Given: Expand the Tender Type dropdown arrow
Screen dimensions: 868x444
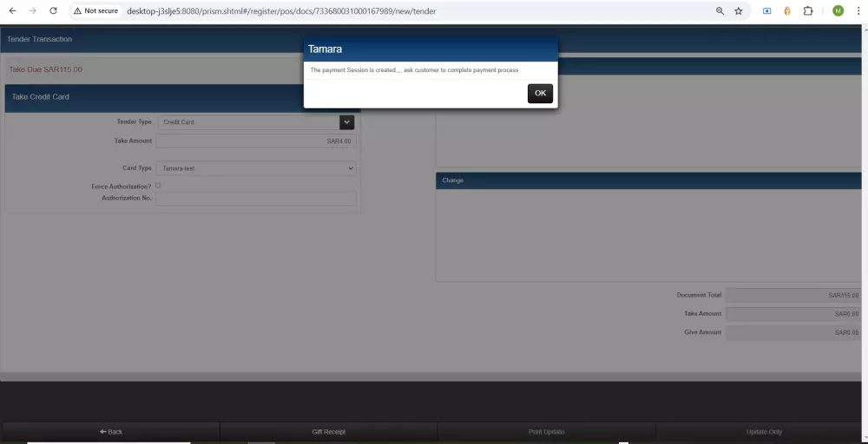Looking at the screenshot, I should tap(347, 122).
